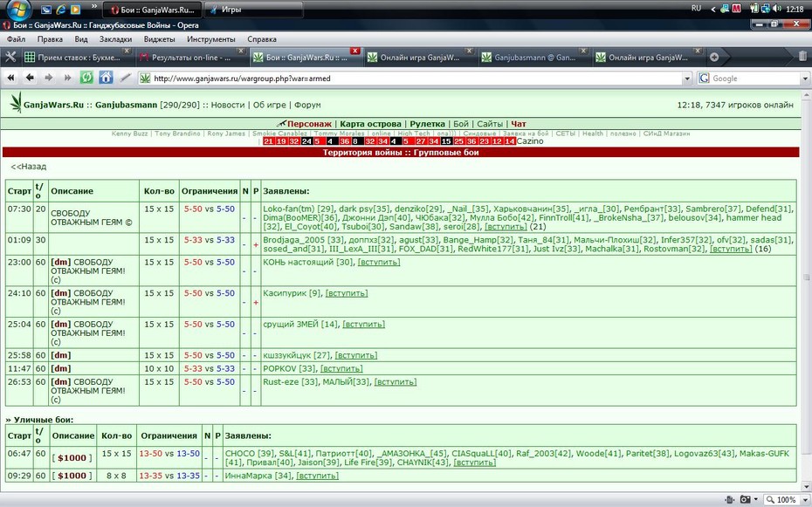Open the Персонаж link
This screenshot has width=812, height=507.
click(x=309, y=124)
